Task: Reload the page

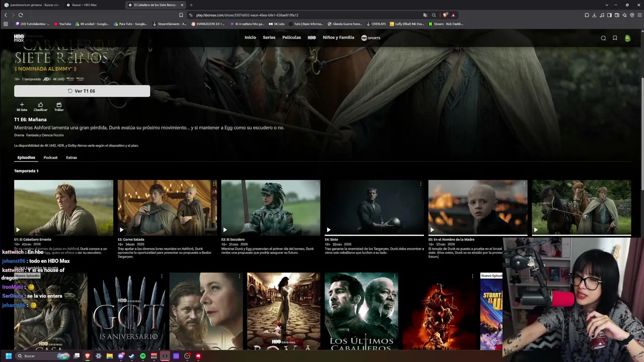Action: [21, 15]
